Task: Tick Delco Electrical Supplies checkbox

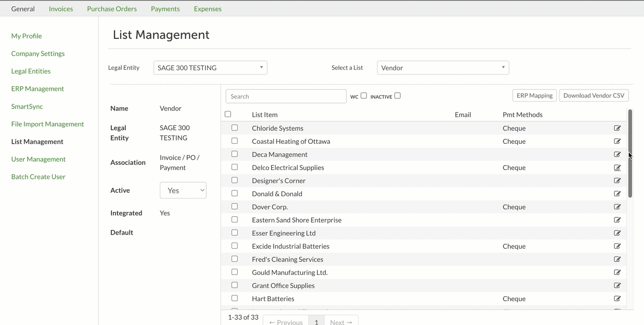Action: [x=235, y=167]
